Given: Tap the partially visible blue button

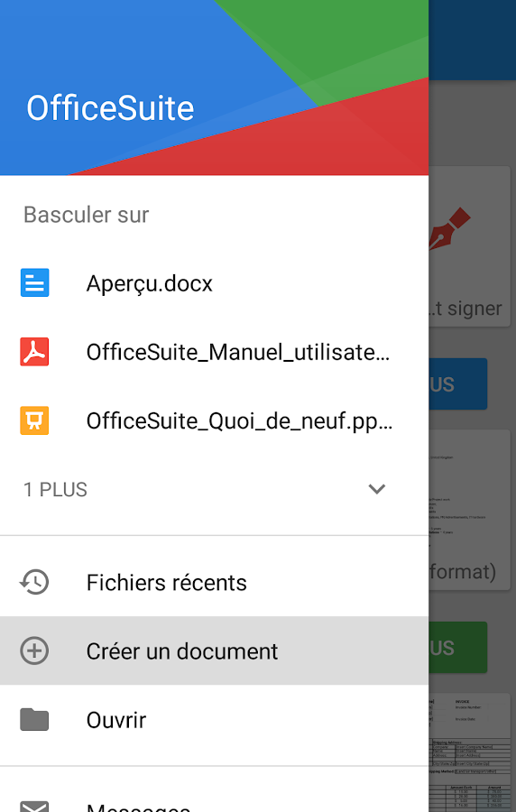Looking at the screenshot, I should click(x=458, y=383).
